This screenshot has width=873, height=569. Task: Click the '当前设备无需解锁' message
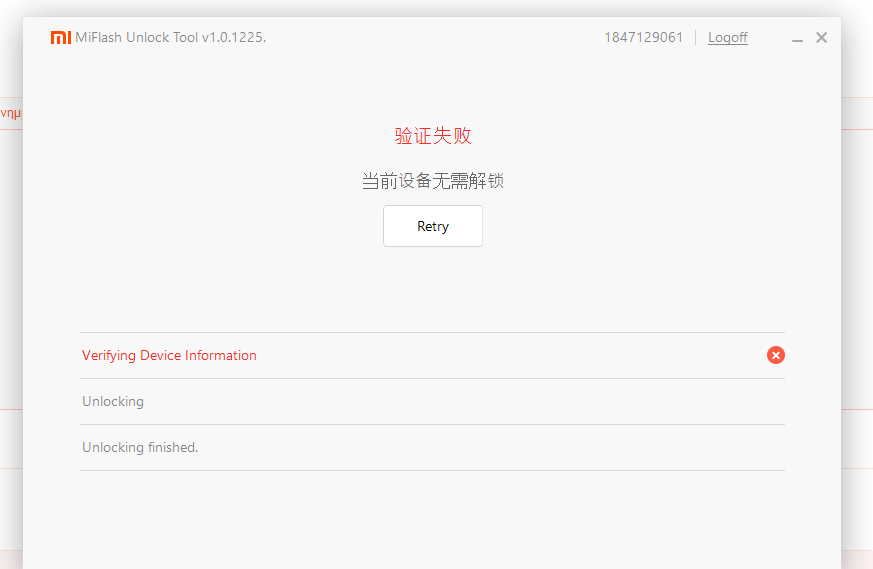[433, 181]
